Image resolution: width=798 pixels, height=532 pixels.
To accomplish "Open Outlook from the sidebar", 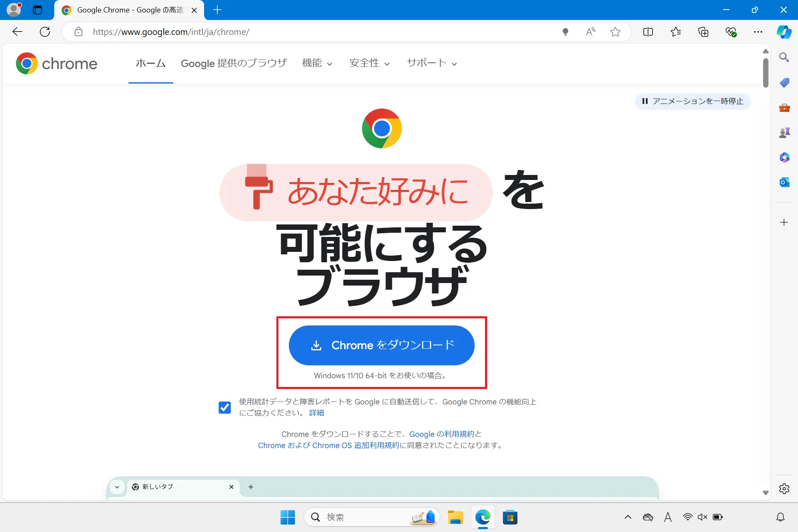I will click(784, 182).
